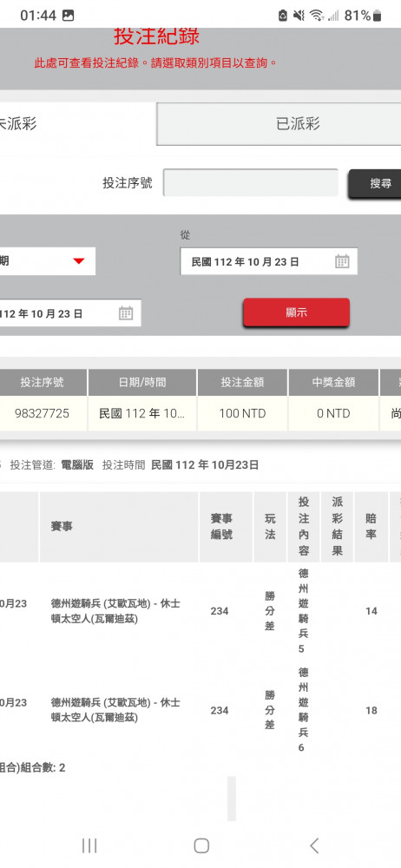This screenshot has height=868, width=401.
Task: Open calendar icon in the lower date field
Action: pos(126,313)
